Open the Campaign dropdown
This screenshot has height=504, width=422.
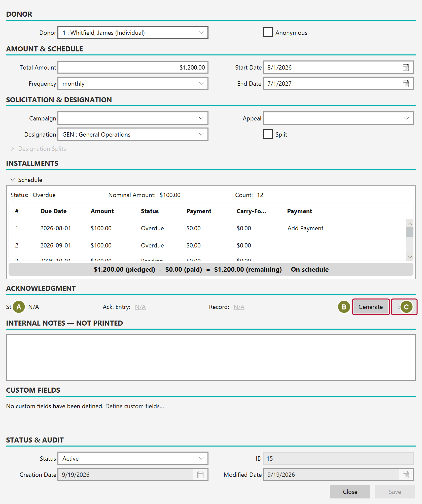133,118
